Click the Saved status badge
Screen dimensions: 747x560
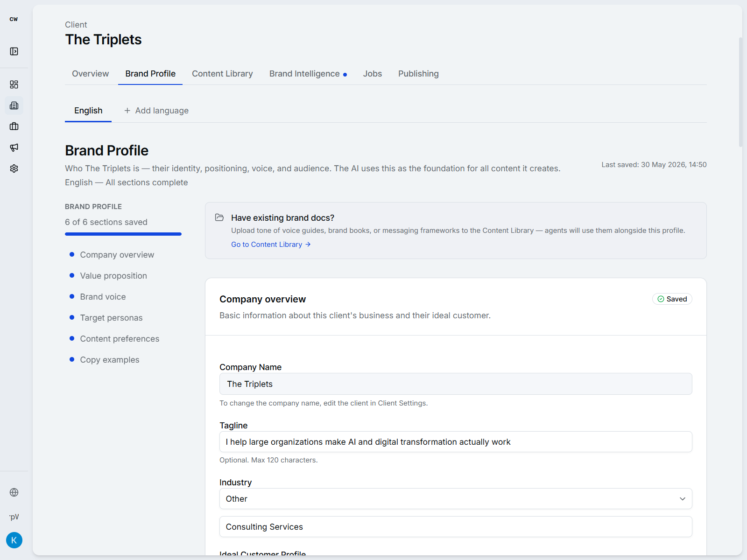[x=672, y=299]
